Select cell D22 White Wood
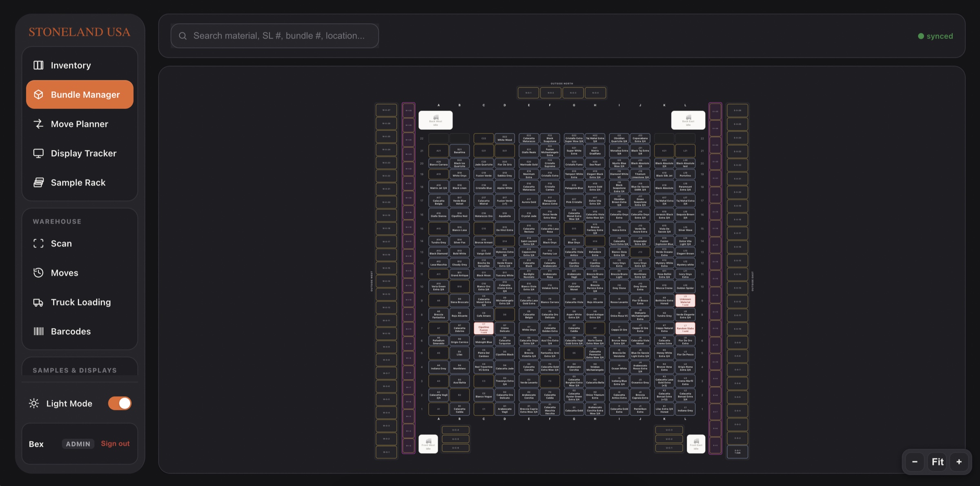Viewport: 980px width, 486px height. [x=505, y=138]
